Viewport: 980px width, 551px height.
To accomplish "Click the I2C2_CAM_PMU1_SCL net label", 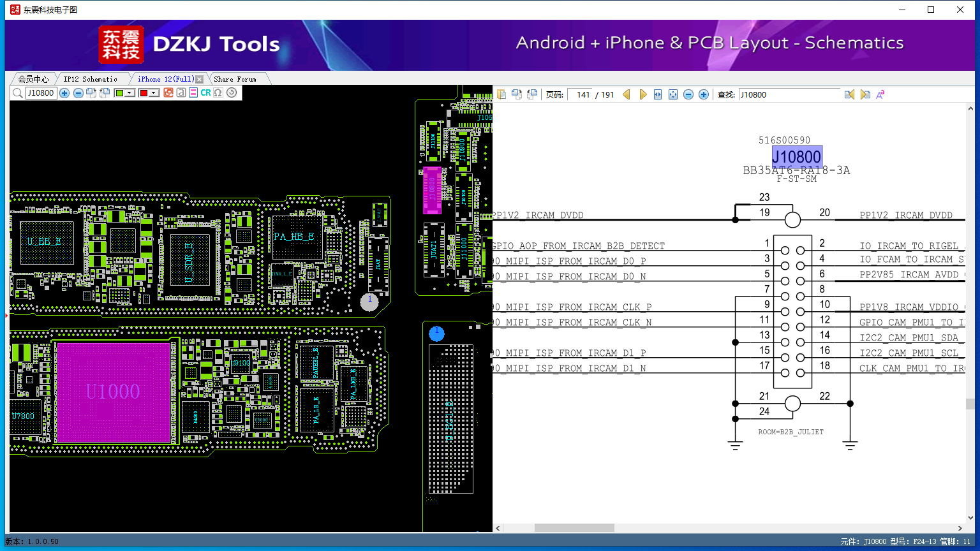I will click(909, 353).
